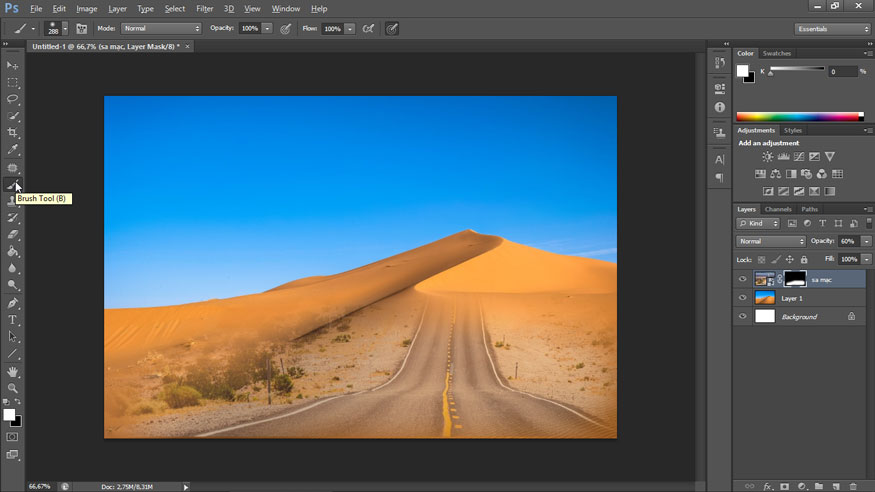Select the Hand tool

tap(13, 371)
